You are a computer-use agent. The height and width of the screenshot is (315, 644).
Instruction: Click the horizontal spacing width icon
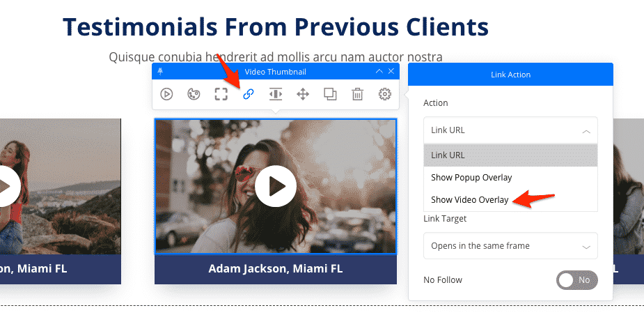(x=276, y=94)
